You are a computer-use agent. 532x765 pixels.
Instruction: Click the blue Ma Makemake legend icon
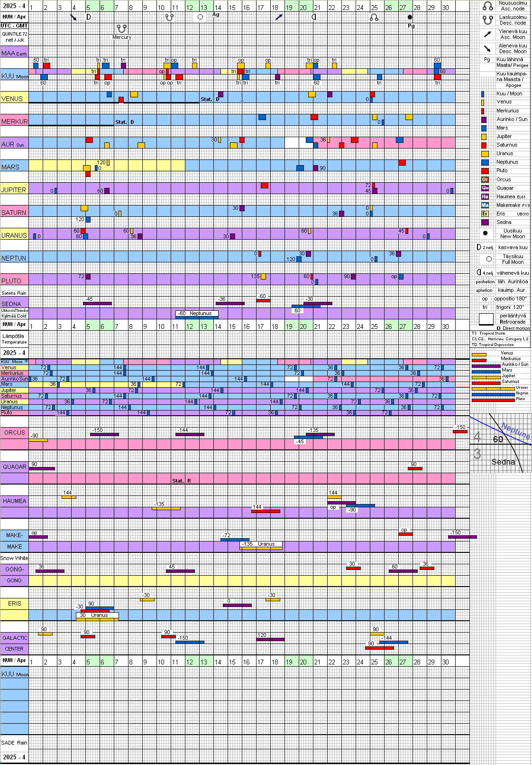pyautogui.click(x=485, y=205)
